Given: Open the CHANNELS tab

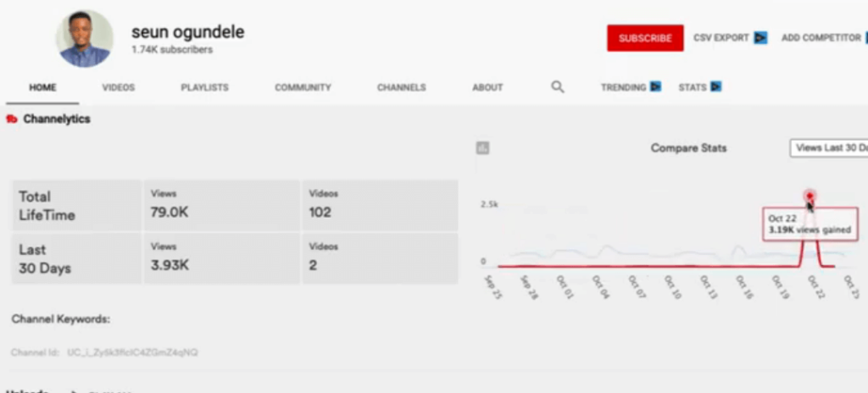Looking at the screenshot, I should [x=401, y=87].
